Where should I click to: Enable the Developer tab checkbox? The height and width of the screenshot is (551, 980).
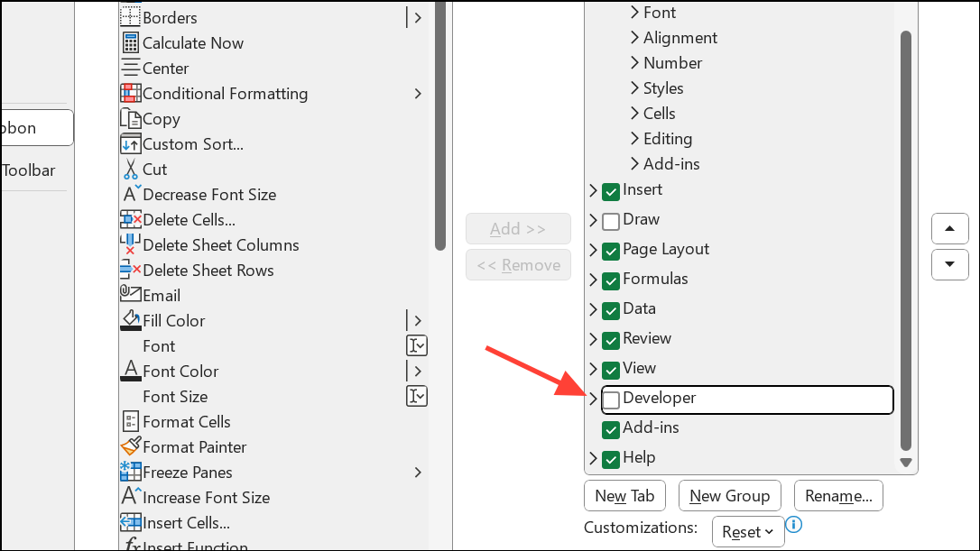611,399
